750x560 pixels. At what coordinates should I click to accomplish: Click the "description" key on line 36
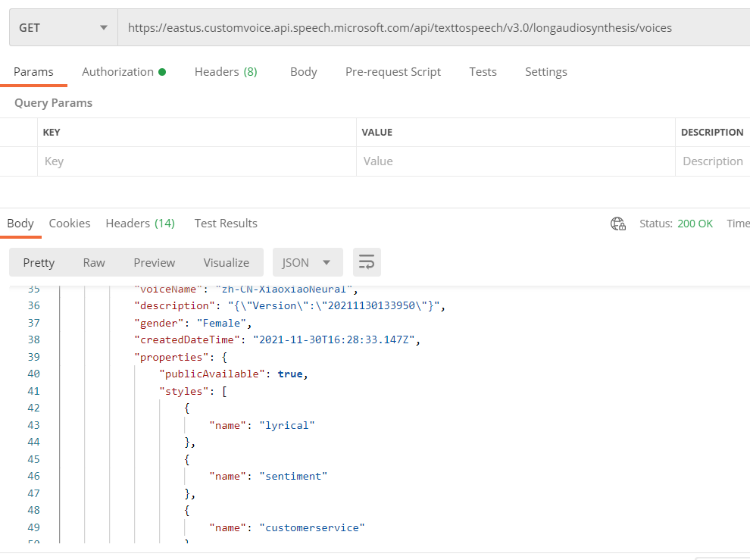tap(174, 306)
